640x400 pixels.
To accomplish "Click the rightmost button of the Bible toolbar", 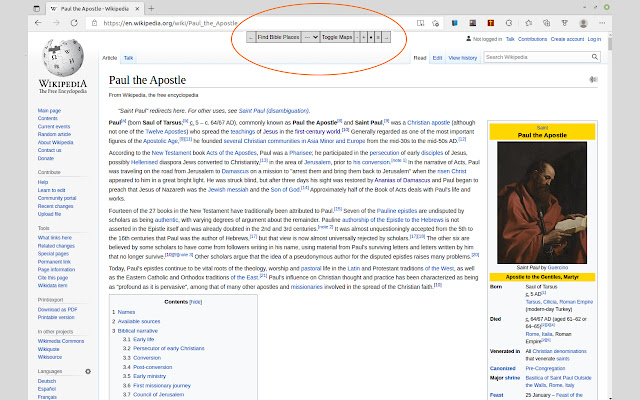I will pos(386,37).
